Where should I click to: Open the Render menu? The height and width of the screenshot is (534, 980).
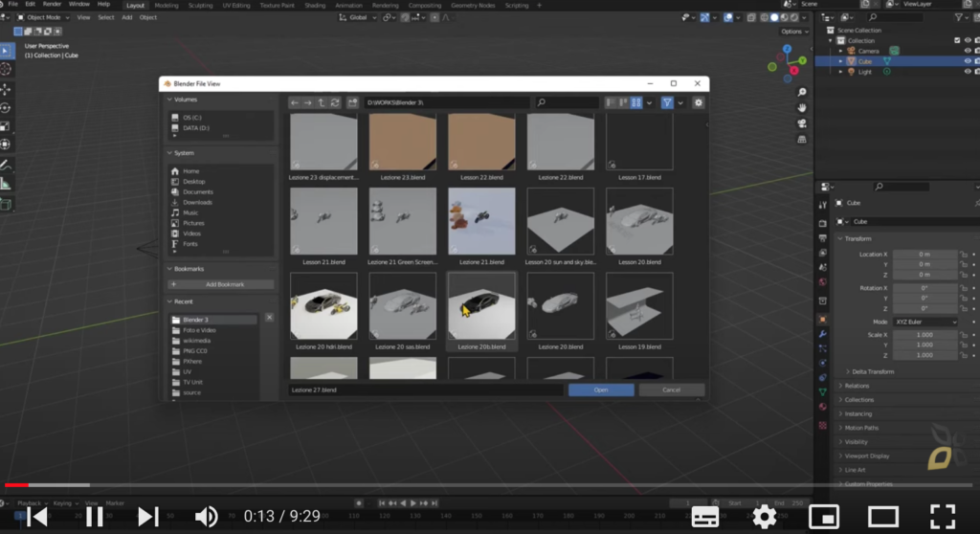pyautogui.click(x=52, y=5)
